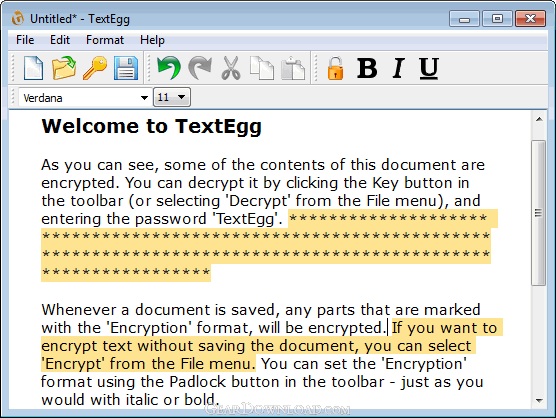556x418 pixels.
Task: Open the File menu
Action: point(25,40)
